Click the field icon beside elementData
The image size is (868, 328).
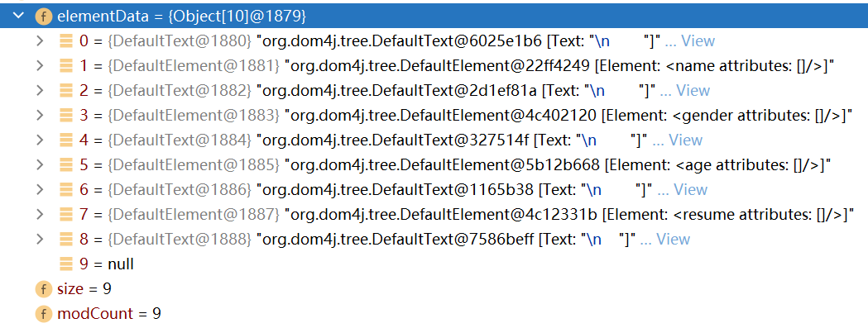(x=43, y=16)
